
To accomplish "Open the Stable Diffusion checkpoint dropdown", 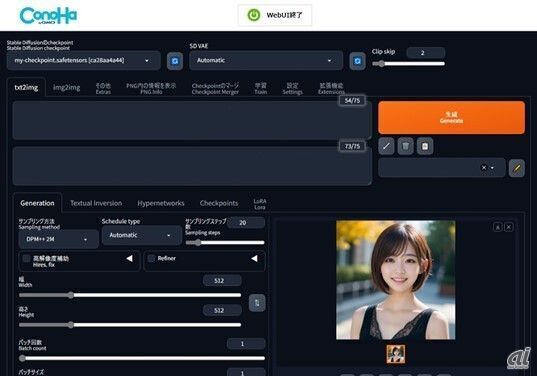I will (x=84, y=61).
